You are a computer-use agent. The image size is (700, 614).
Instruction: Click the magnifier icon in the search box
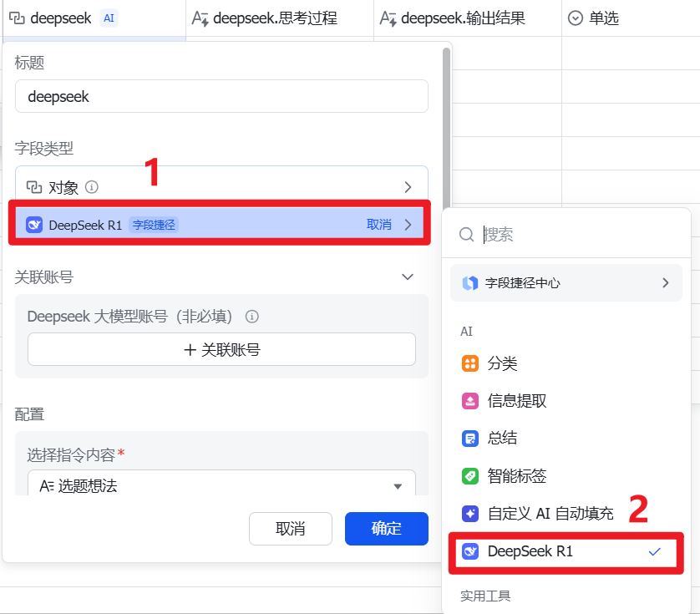[x=466, y=234]
